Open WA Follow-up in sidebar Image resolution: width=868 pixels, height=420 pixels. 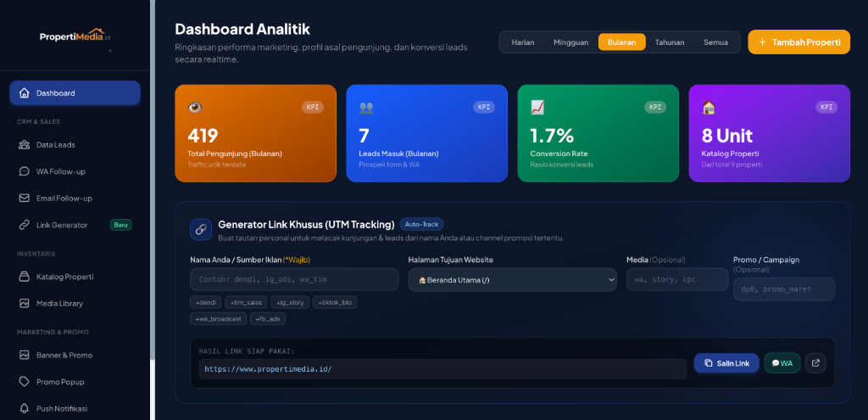click(75, 171)
